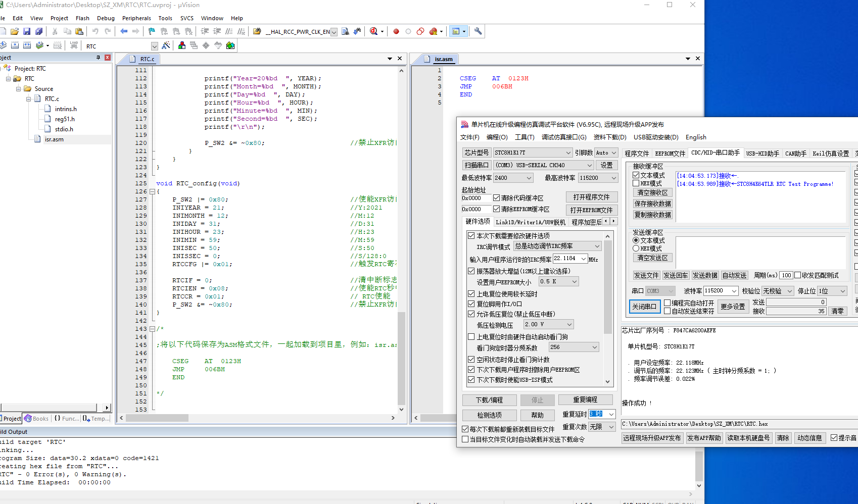Open the Flash menu in µVision
The height and width of the screenshot is (504, 858).
pyautogui.click(x=82, y=18)
